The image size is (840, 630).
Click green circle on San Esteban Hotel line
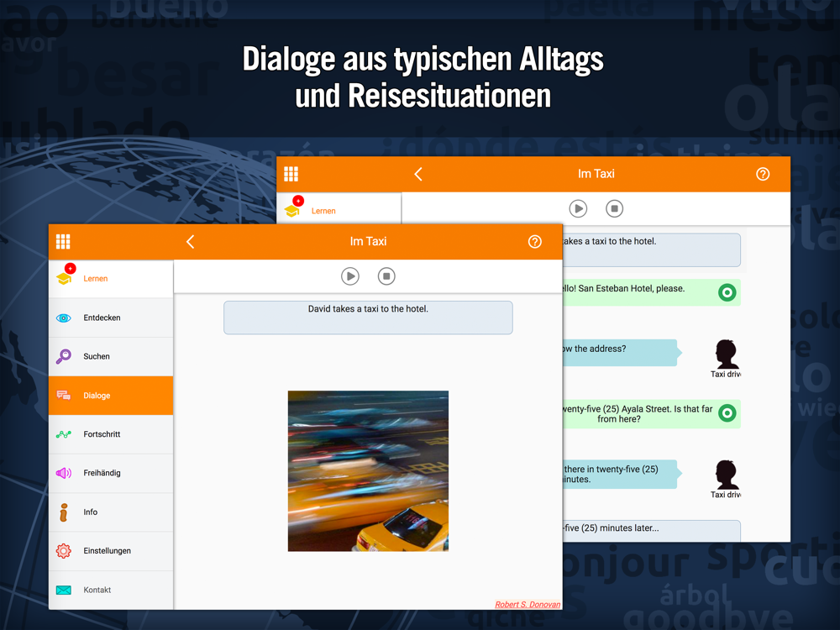(727, 292)
